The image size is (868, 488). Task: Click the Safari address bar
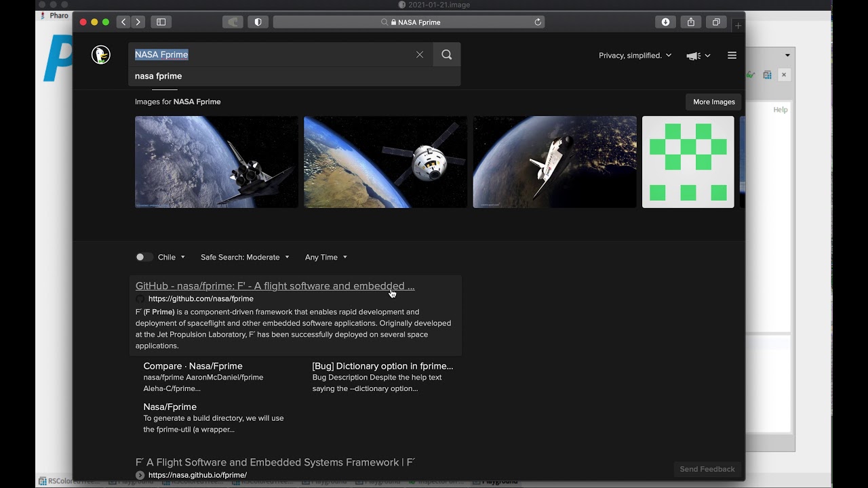[409, 22]
